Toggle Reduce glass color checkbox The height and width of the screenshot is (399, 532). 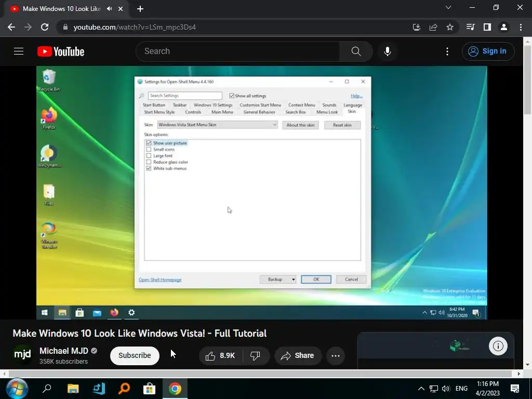pyautogui.click(x=149, y=162)
